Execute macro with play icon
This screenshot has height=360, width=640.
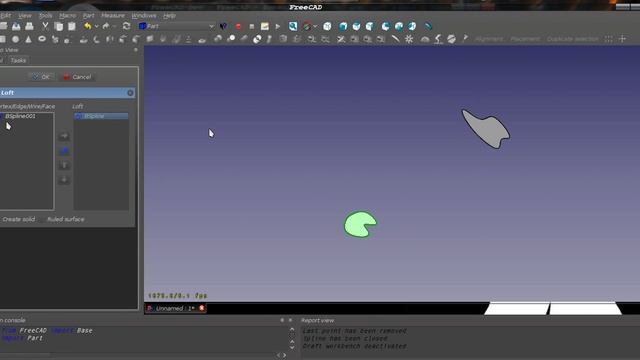click(x=278, y=26)
